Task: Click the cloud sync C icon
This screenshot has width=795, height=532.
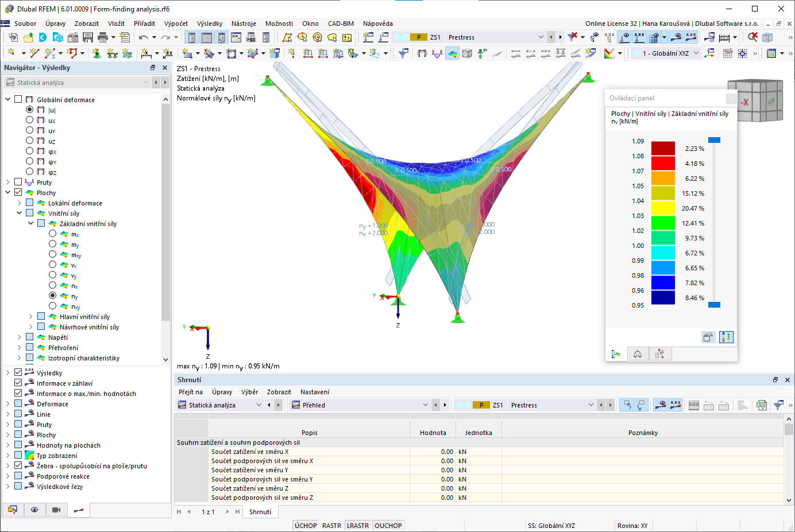Action: click(43, 37)
